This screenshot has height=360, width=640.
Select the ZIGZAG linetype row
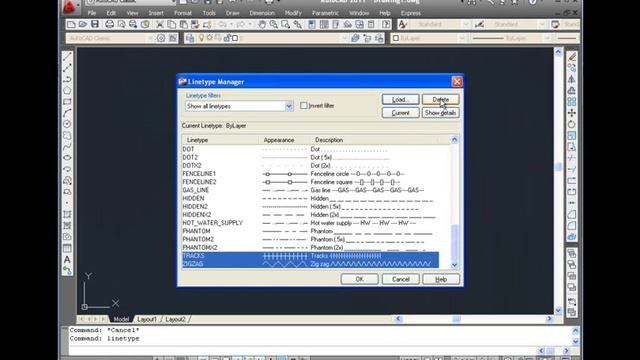pos(310,264)
